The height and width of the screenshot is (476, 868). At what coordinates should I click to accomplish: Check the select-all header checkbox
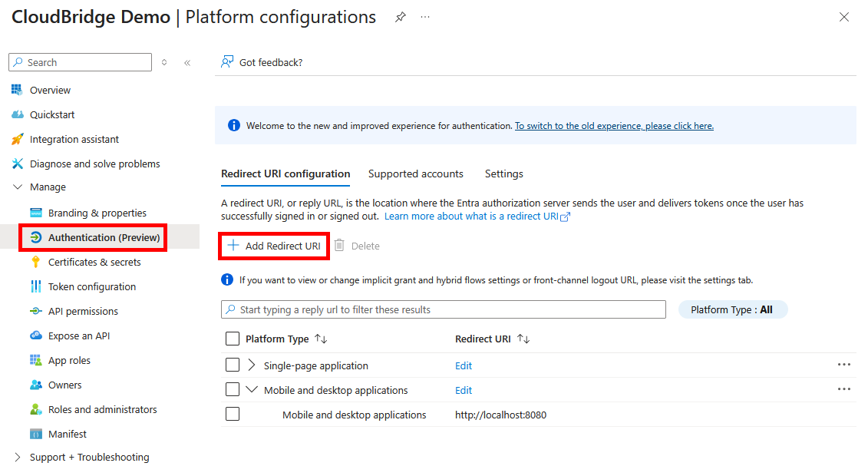(x=233, y=339)
